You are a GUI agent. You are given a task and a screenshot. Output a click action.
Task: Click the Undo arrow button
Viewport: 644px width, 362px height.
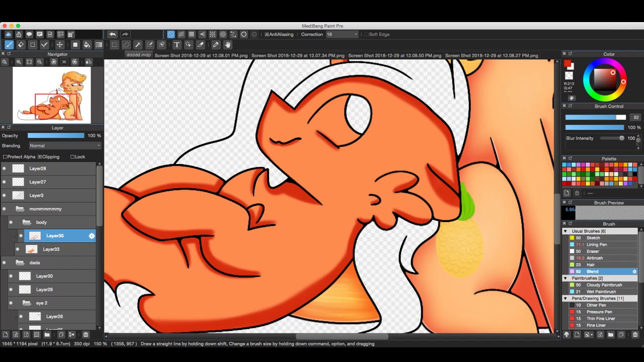coord(112,34)
